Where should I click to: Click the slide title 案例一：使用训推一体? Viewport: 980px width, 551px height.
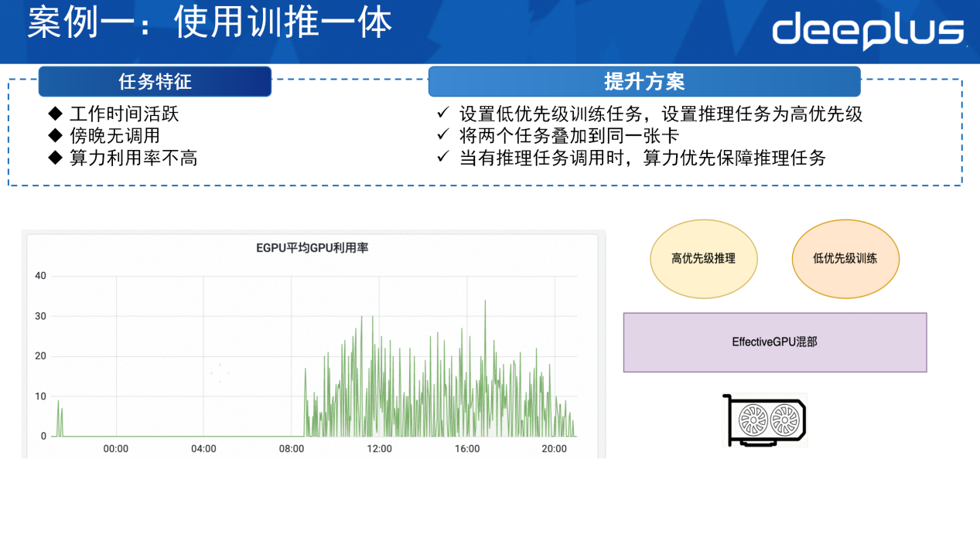(x=210, y=23)
